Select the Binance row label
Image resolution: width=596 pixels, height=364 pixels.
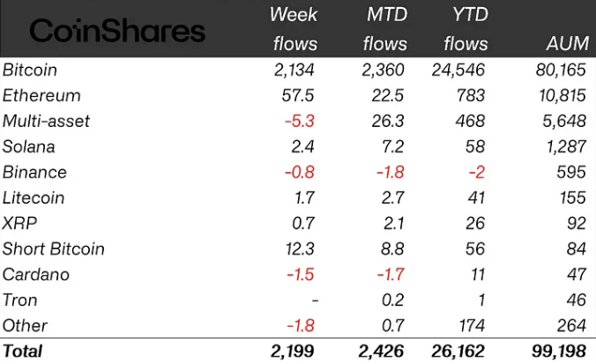pos(34,172)
